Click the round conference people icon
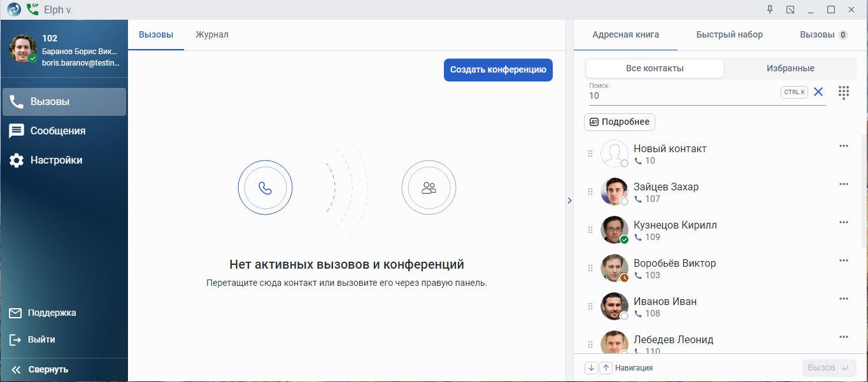Viewport: 868px width, 382px height. click(429, 188)
